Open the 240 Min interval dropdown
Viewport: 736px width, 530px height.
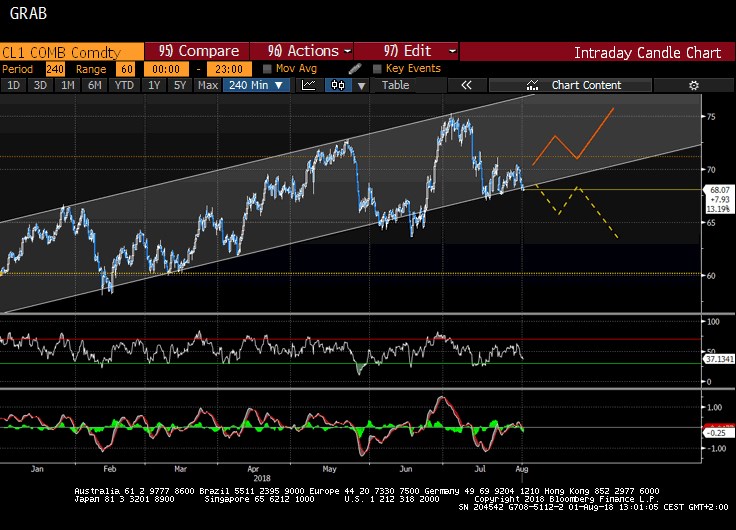coord(256,85)
